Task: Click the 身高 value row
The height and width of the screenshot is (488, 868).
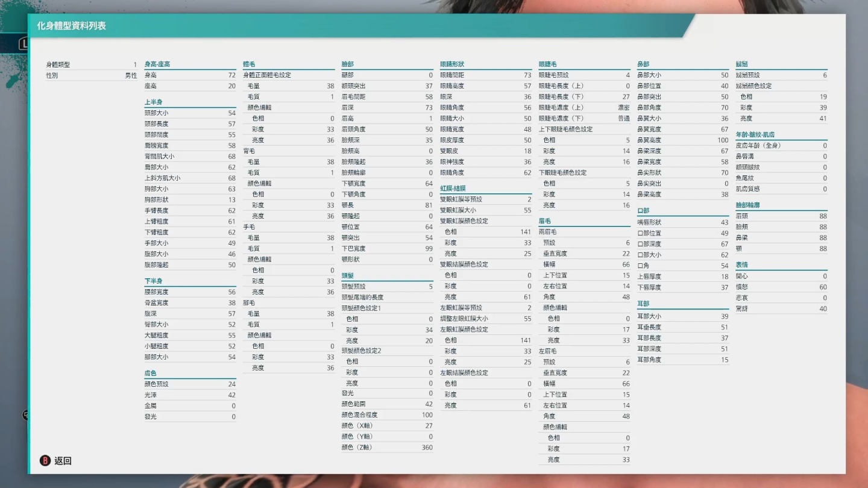Action: click(x=190, y=75)
